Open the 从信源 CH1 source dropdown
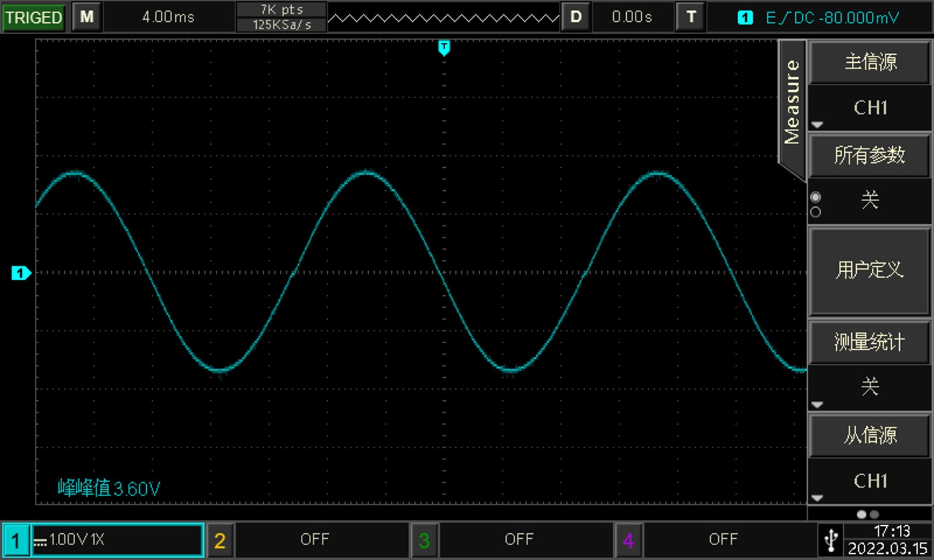 click(x=869, y=480)
